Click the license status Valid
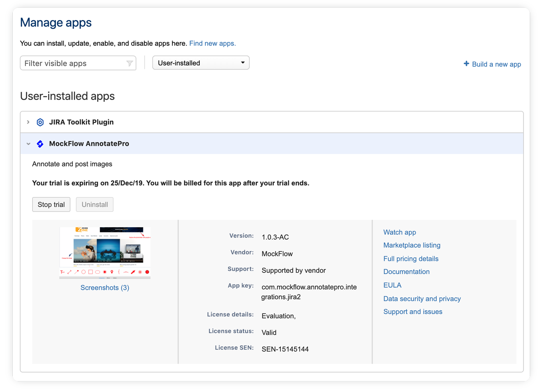Viewport: 544px width, 392px height. tap(269, 333)
